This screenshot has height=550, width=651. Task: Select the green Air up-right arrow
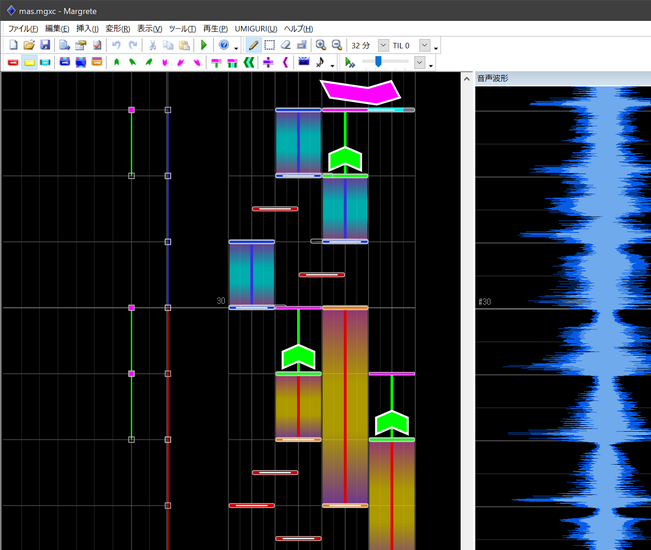coord(149,62)
